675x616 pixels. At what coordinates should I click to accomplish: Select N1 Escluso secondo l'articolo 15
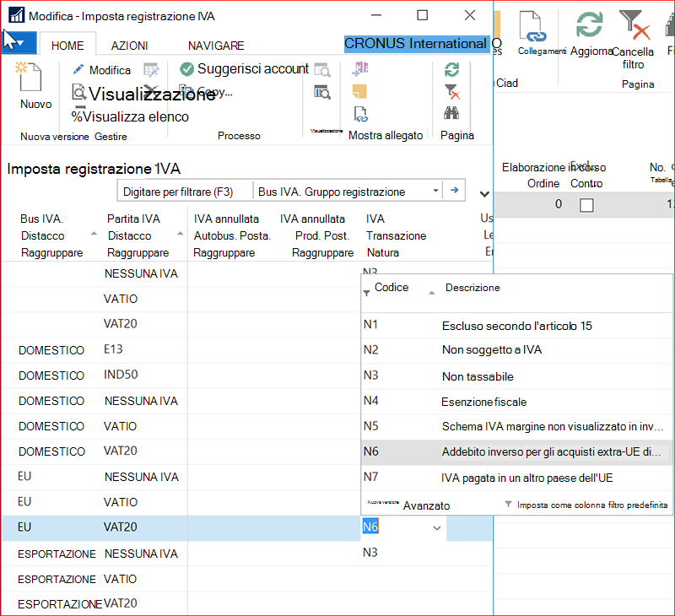(516, 326)
